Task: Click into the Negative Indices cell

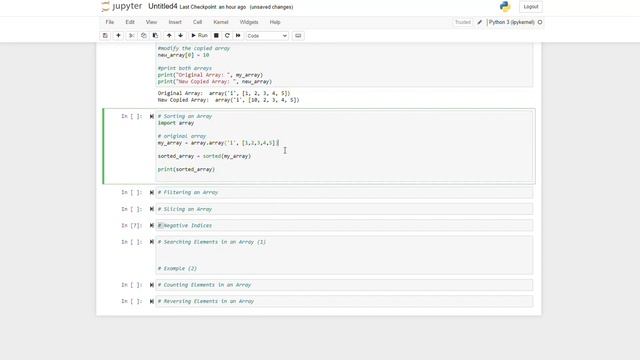Action: click(344, 225)
